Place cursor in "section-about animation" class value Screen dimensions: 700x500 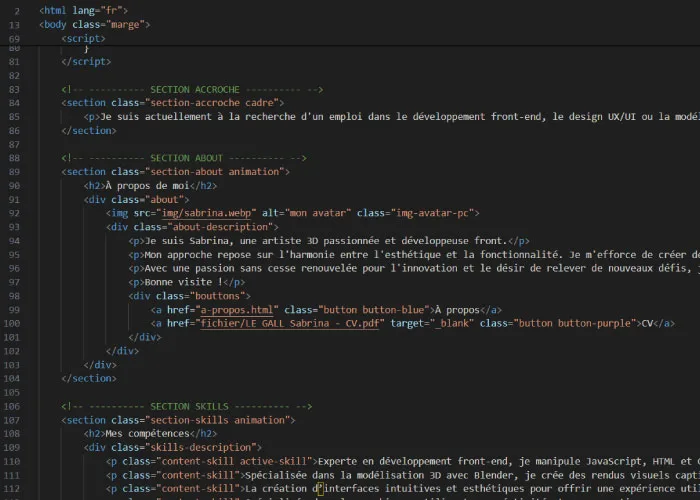[214, 172]
